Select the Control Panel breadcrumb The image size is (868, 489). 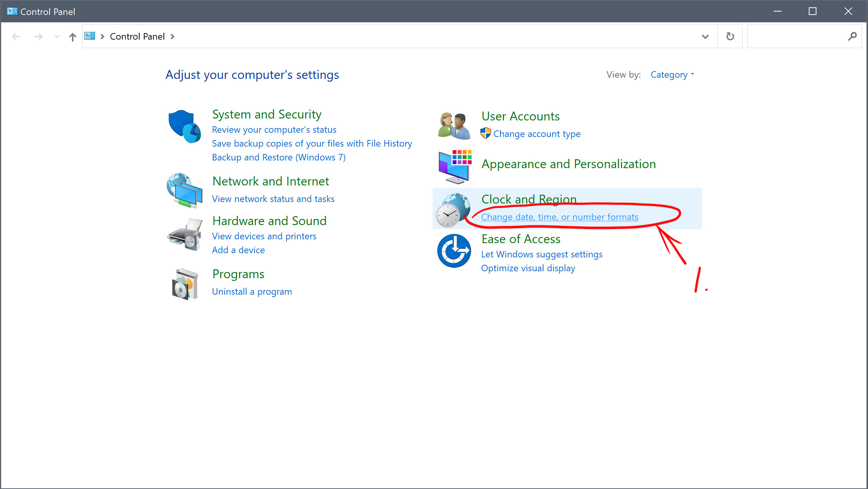137,37
